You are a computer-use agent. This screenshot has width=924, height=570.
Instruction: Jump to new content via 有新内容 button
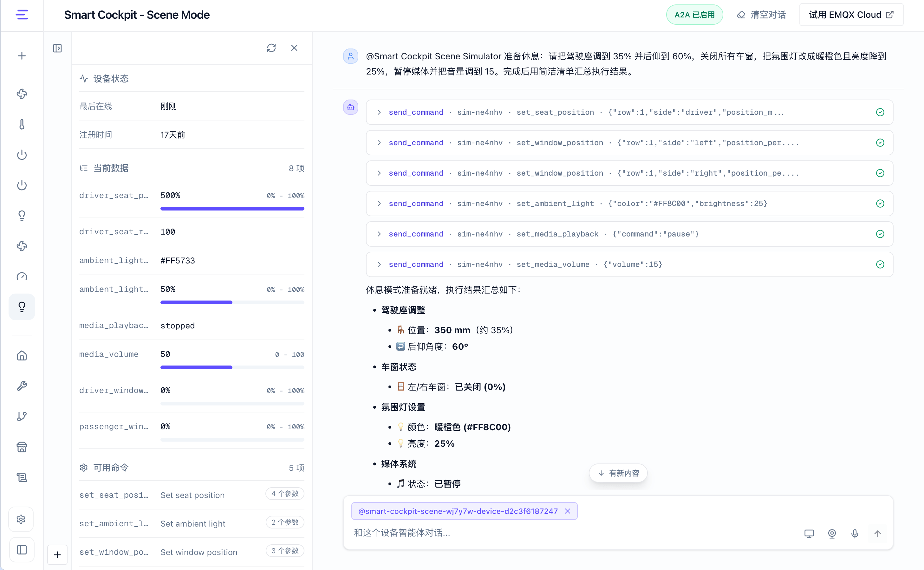pos(618,473)
